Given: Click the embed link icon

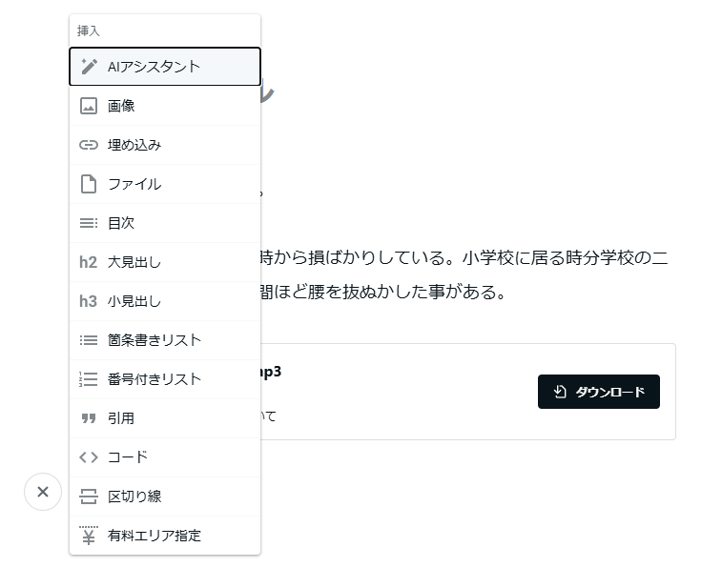Looking at the screenshot, I should pyautogui.click(x=89, y=145).
